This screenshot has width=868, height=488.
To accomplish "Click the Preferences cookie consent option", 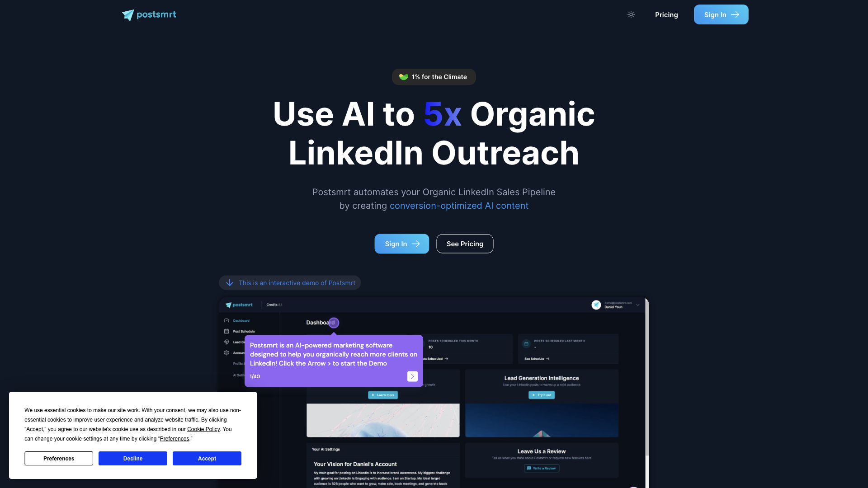I will [58, 458].
